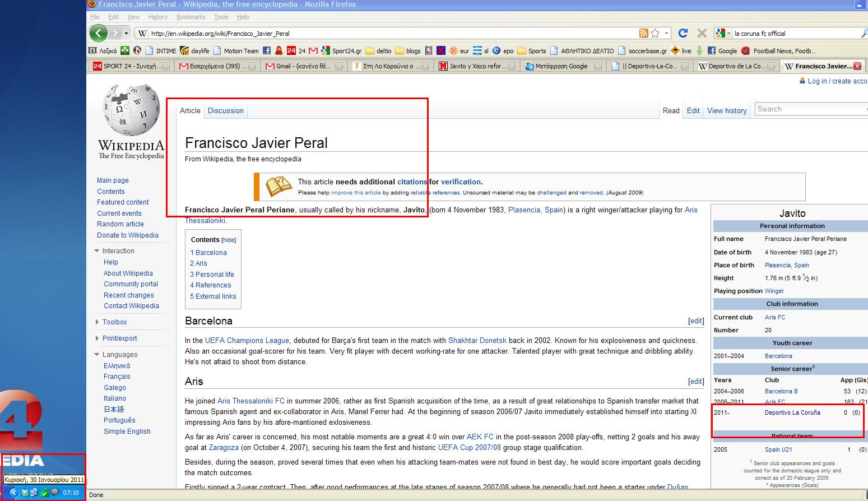This screenshot has width=868, height=501.
Task: Open the INTIME bookmark
Action: point(161,50)
